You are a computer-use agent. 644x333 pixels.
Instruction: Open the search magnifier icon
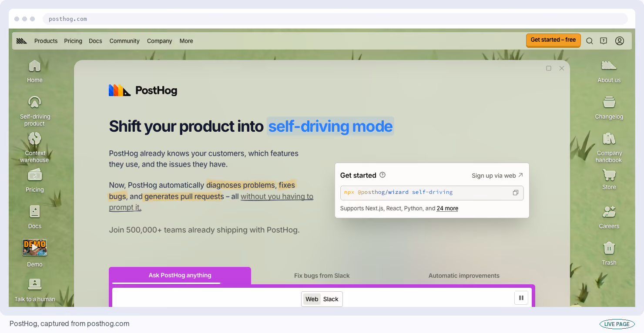(590, 41)
